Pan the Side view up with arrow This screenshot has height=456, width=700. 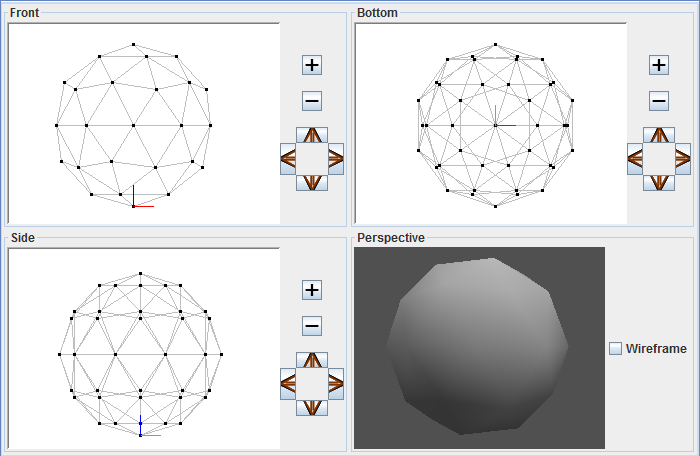tap(312, 360)
